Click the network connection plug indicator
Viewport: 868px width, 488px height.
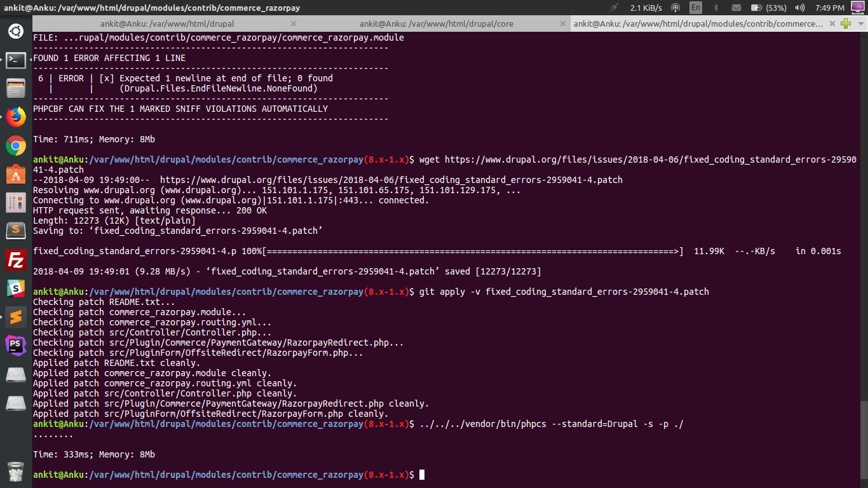(614, 8)
